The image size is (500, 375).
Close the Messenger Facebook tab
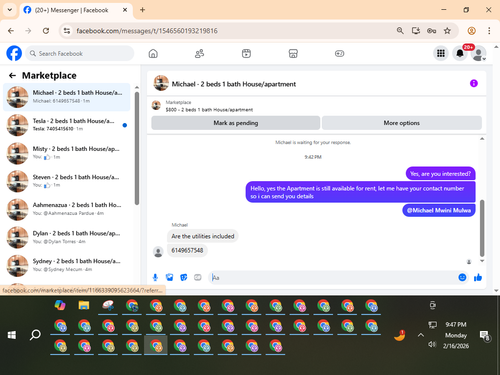click(x=125, y=10)
